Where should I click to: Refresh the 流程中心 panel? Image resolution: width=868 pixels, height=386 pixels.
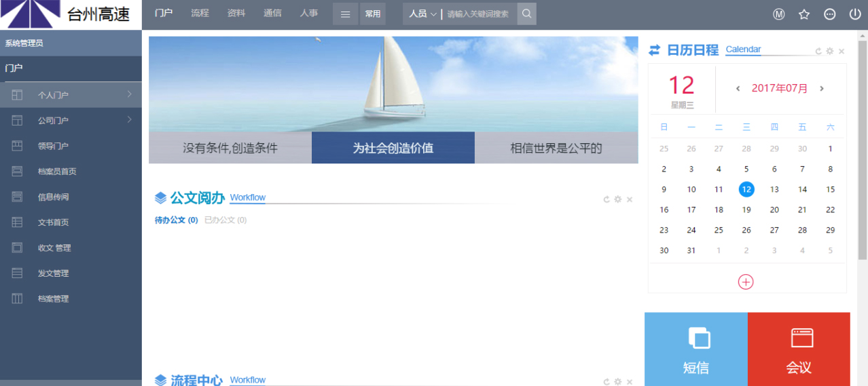[607, 382]
